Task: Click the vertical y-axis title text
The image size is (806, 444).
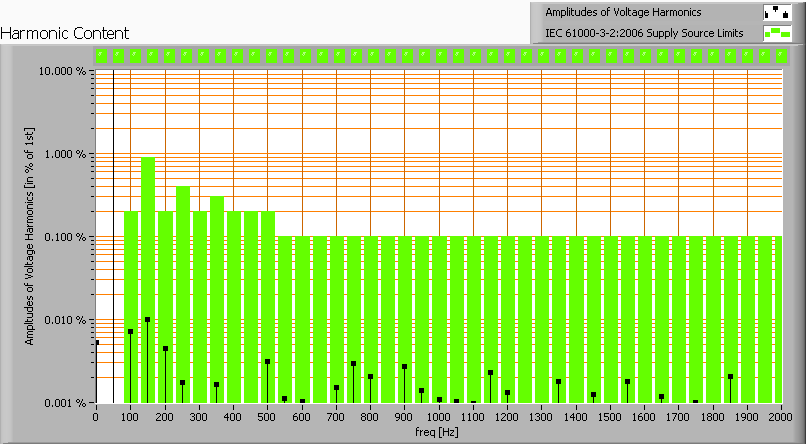Action: [29, 236]
